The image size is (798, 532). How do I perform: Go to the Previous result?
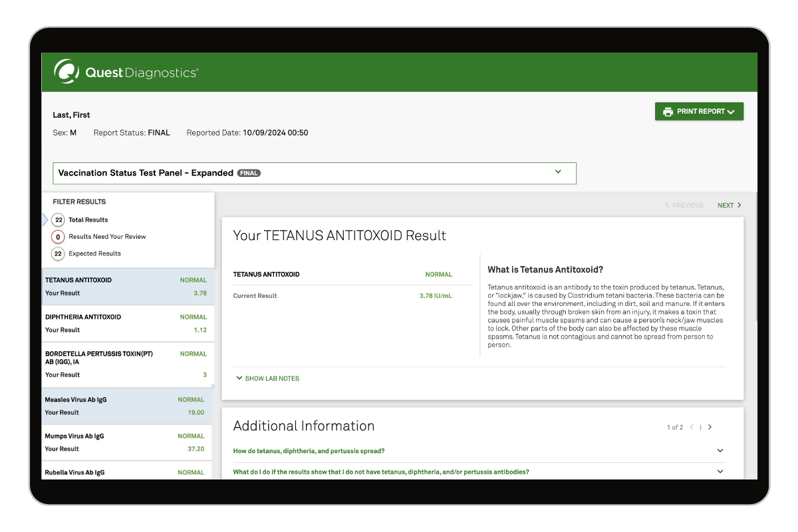684,205
